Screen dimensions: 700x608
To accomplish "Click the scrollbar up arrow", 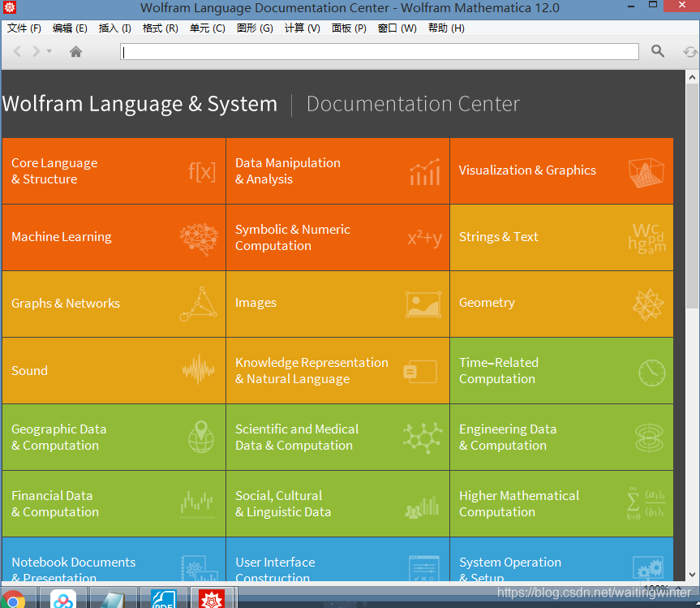I will 692,77.
